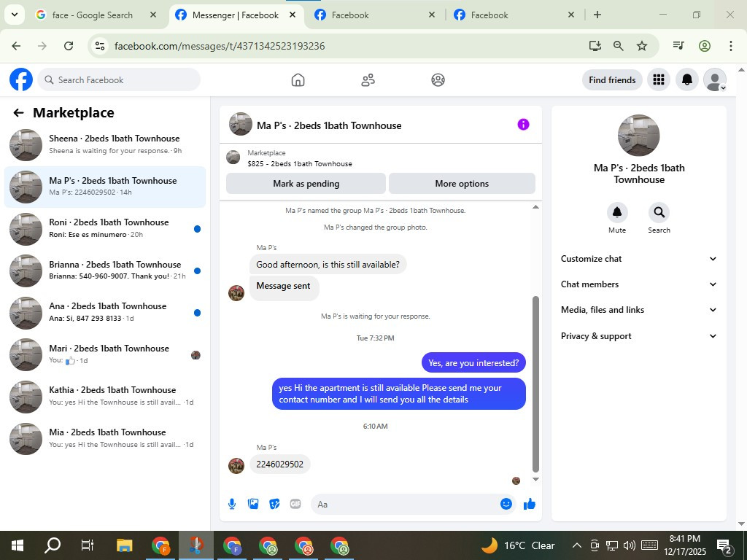Open a new browser tab
Screen dimensions: 747x560
(597, 15)
